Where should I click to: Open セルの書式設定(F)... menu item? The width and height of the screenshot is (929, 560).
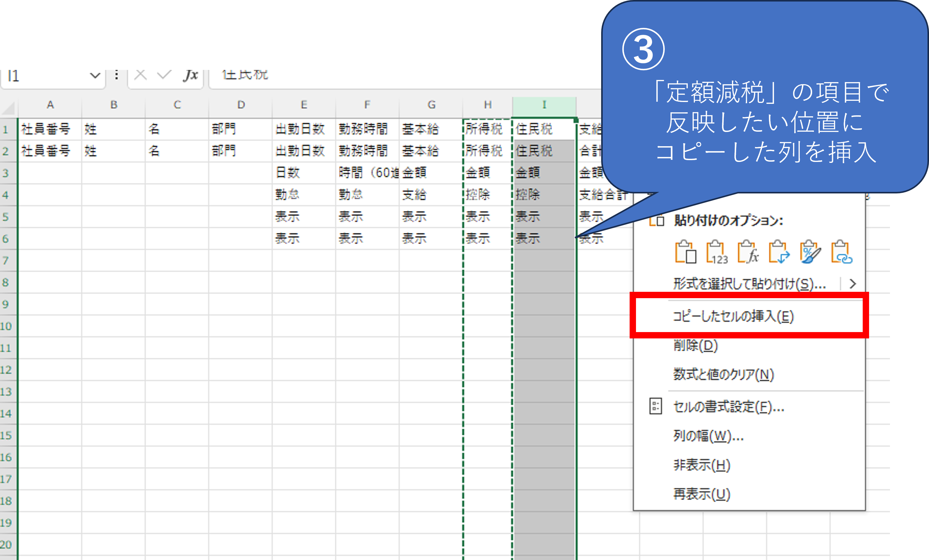(749, 407)
